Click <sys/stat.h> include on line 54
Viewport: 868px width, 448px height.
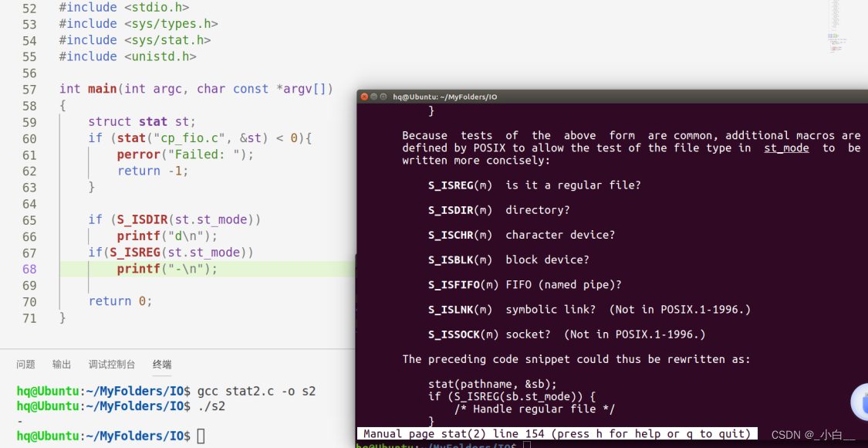167,40
